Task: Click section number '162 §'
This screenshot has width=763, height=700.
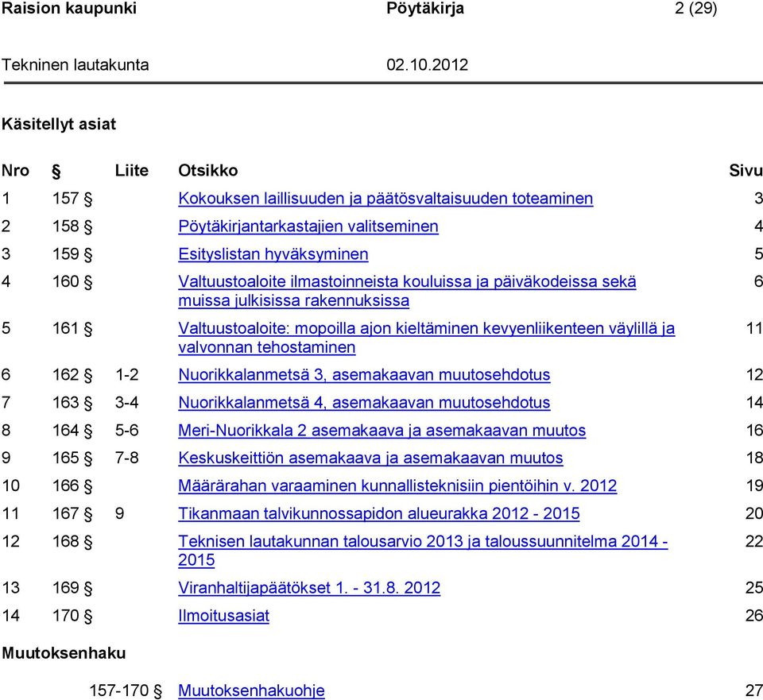Action: 72,374
